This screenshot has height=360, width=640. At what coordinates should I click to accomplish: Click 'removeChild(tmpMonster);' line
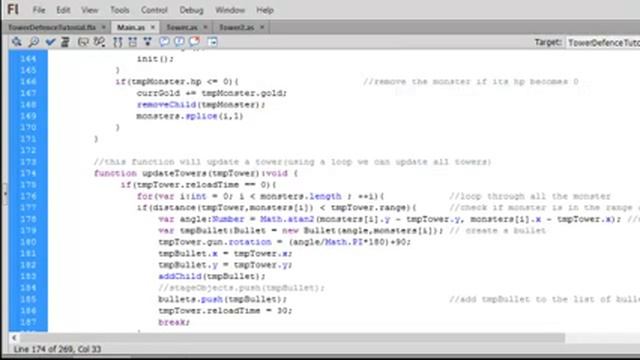point(201,104)
